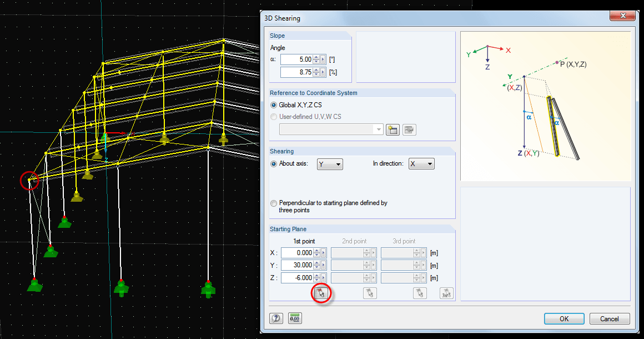This screenshot has width=644, height=339.
Task: Cancel the 3D Shearing dialog
Action: pos(609,318)
